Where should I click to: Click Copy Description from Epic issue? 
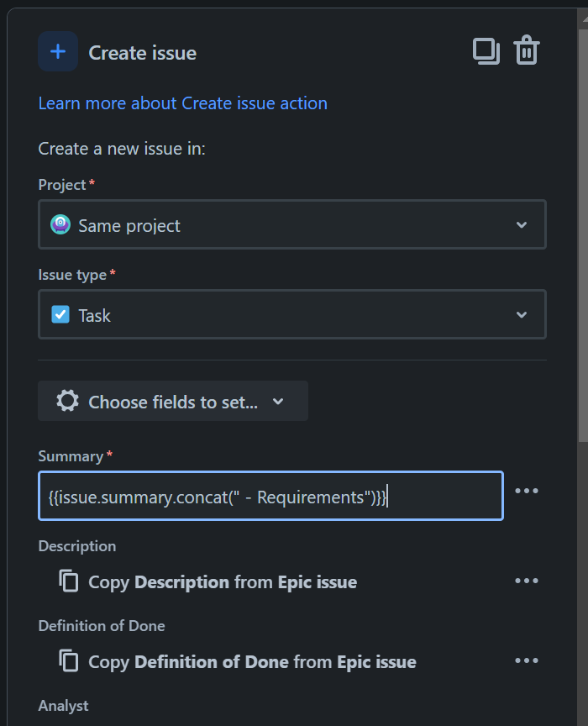pos(223,581)
